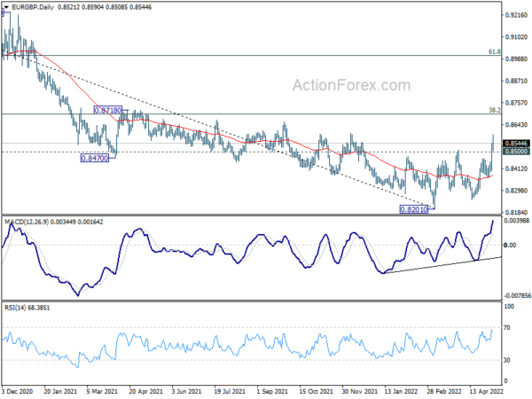532x399 pixels.
Task: Click the 0.84120 price axis value
Action: click(516, 168)
